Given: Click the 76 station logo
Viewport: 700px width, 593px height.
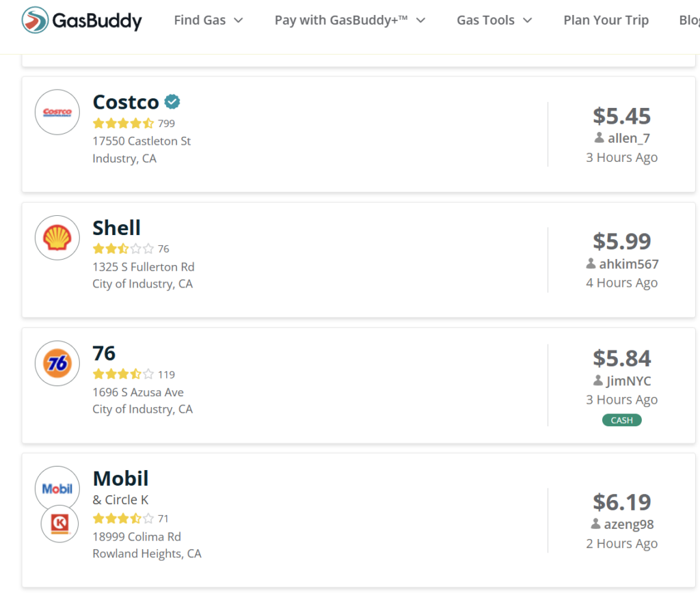Looking at the screenshot, I should pos(57,363).
